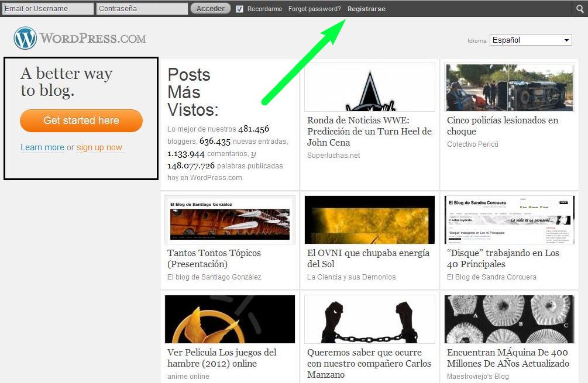Focus the Contraseña password field
This screenshot has width=588, height=383.
pos(142,9)
